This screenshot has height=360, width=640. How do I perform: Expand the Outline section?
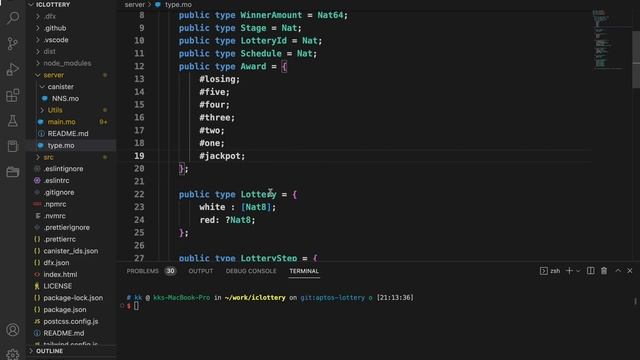pyautogui.click(x=31, y=351)
